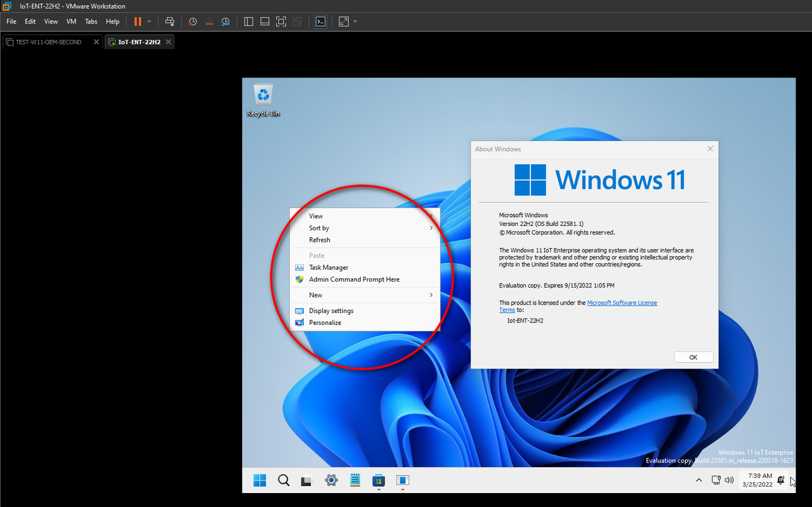Open Admin Command Prompt Here
Image resolution: width=812 pixels, height=507 pixels.
pos(365,279)
